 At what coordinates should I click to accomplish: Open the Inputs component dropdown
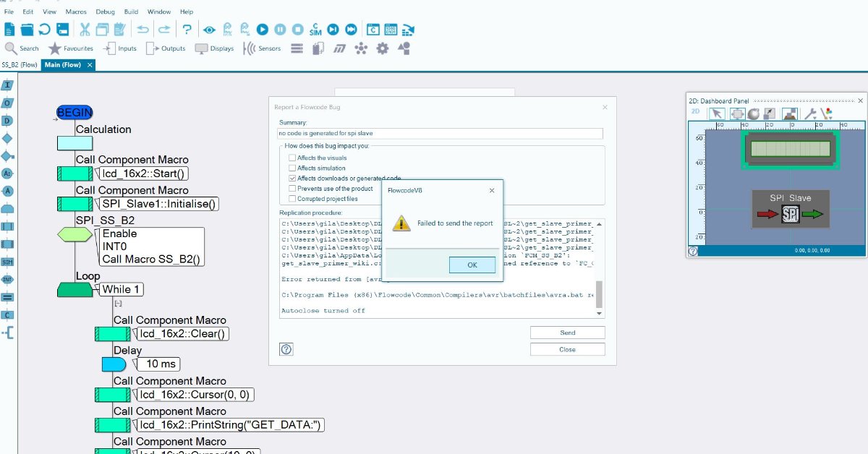120,48
